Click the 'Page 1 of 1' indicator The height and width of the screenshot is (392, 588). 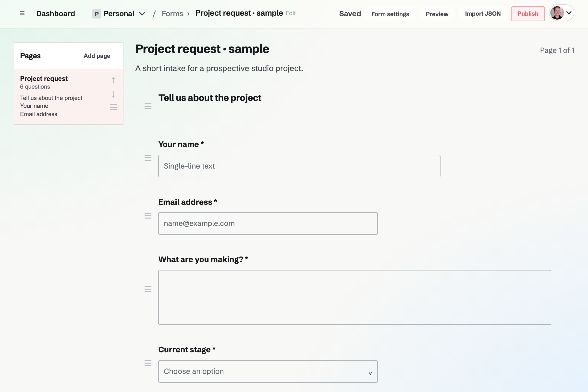(557, 50)
